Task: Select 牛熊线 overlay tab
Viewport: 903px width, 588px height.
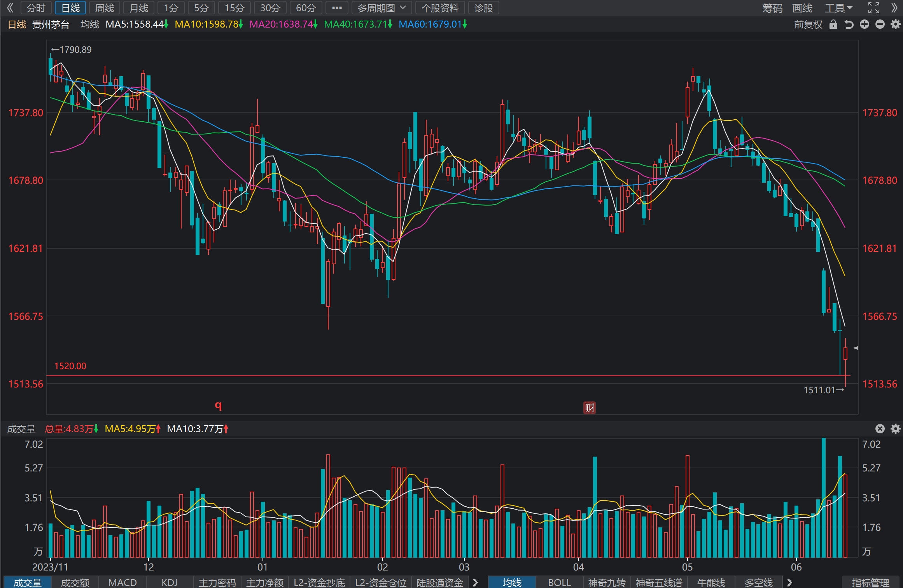Action: pos(711,582)
